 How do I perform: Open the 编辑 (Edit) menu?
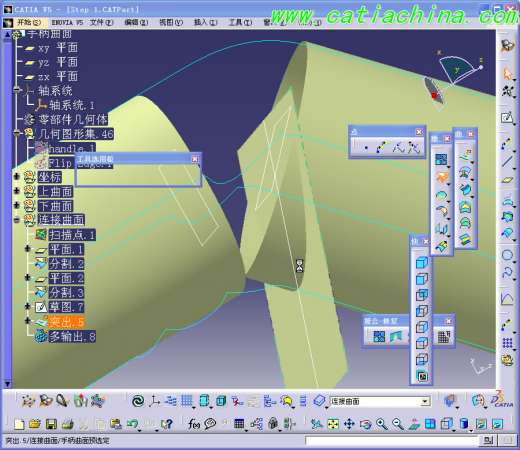[136, 22]
